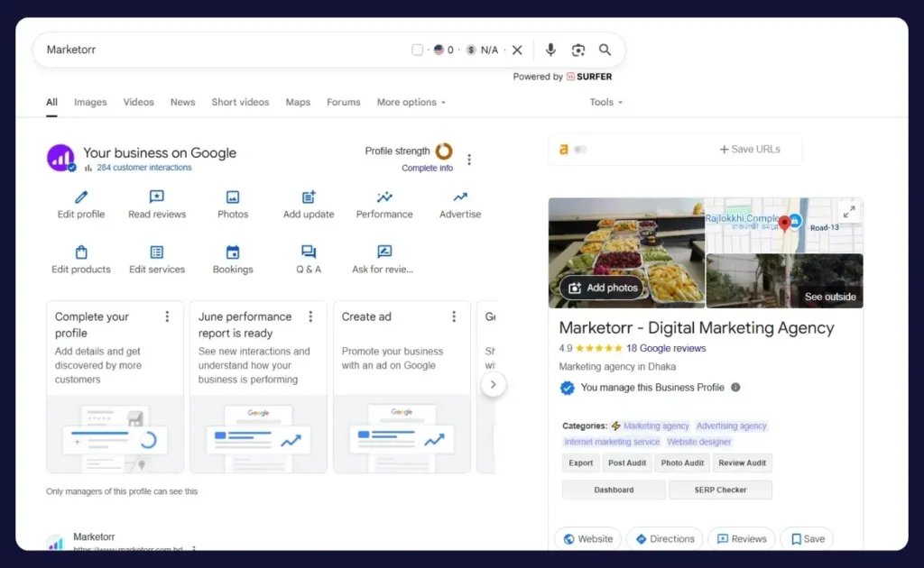Click the Directions button
The height and width of the screenshot is (568, 924).
pyautogui.click(x=664, y=539)
